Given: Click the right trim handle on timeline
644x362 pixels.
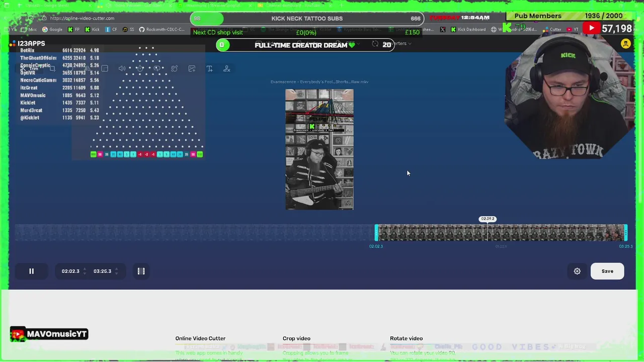Looking at the screenshot, I should pyautogui.click(x=625, y=233).
